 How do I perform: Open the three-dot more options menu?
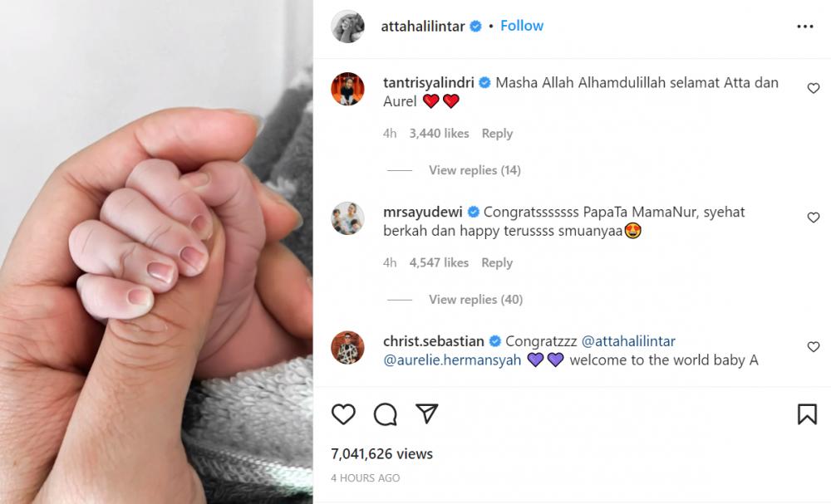click(805, 27)
